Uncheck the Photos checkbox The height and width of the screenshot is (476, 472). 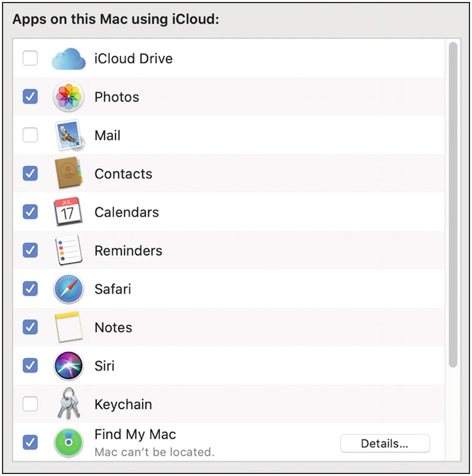[30, 97]
